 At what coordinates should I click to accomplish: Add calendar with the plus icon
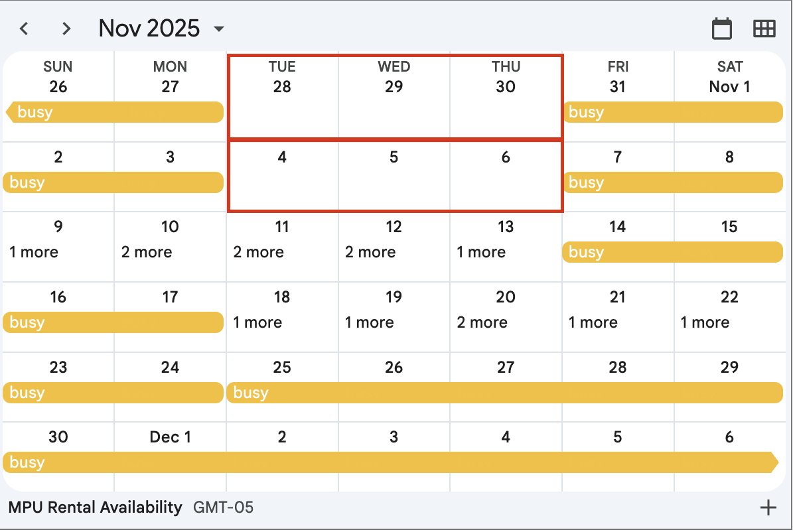coord(768,508)
